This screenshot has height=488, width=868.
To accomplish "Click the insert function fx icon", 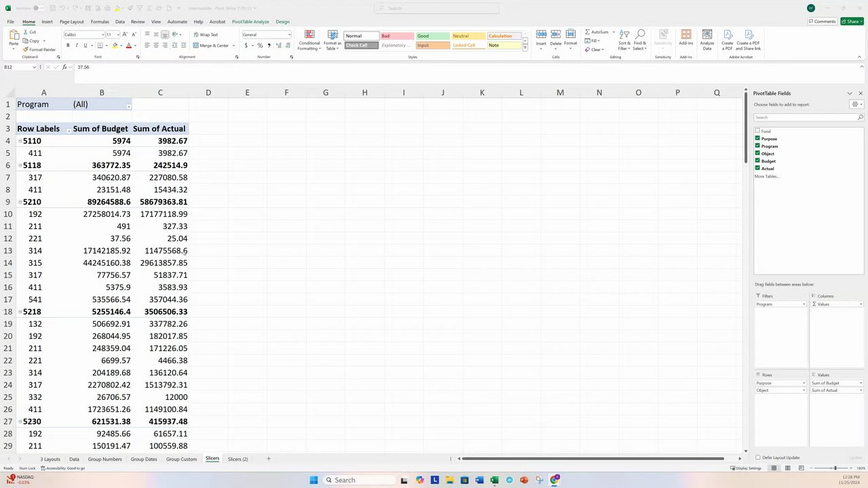I will [x=64, y=67].
